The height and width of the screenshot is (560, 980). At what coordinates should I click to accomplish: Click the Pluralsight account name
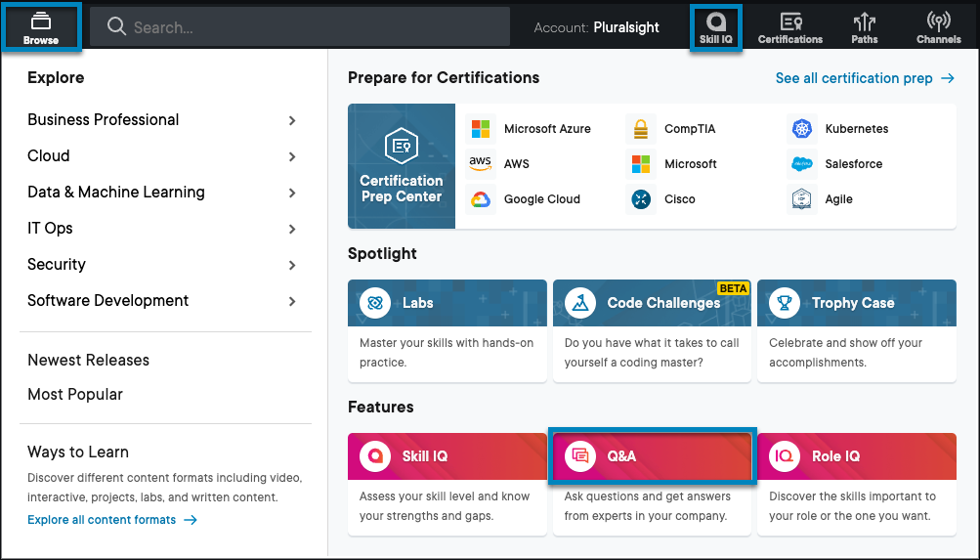(x=626, y=27)
